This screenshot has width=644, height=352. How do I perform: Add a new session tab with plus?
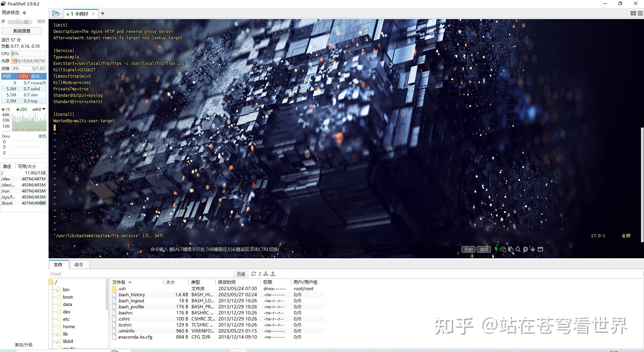pos(103,13)
